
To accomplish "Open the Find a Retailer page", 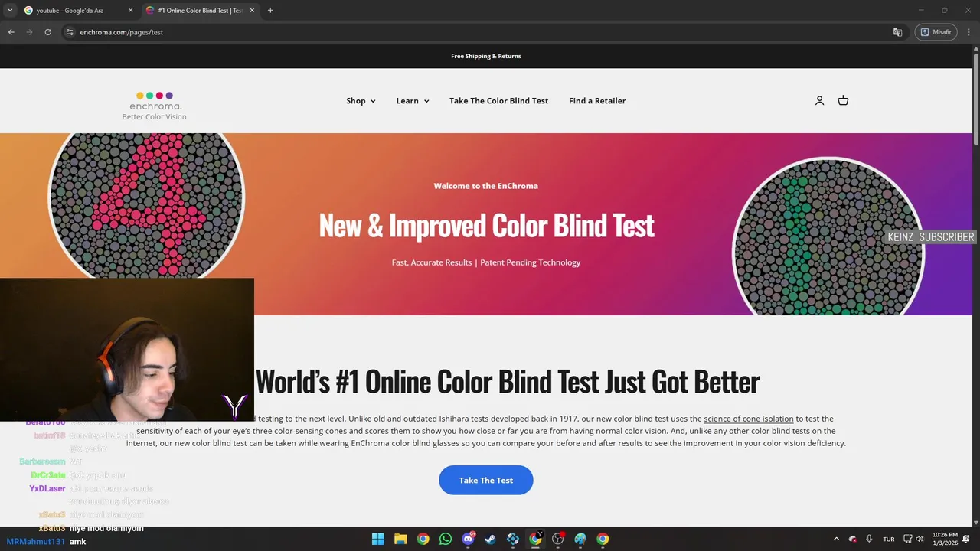I will click(597, 100).
